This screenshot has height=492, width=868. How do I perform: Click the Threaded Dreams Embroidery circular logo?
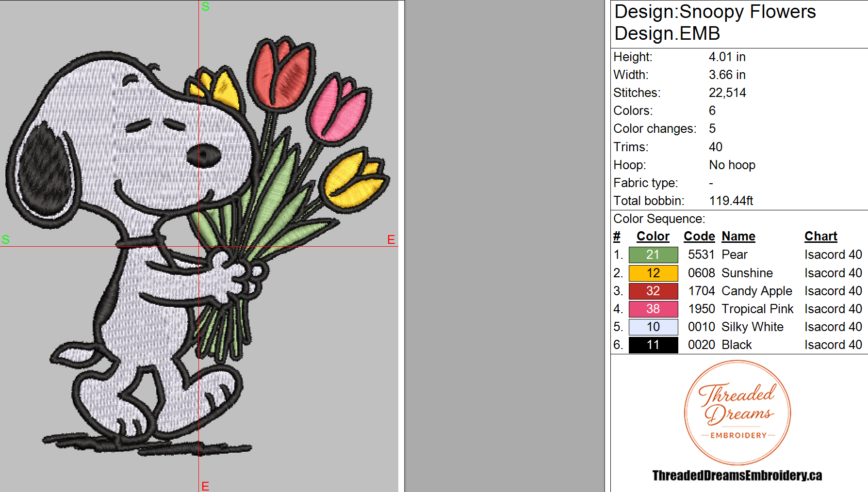[x=737, y=413]
